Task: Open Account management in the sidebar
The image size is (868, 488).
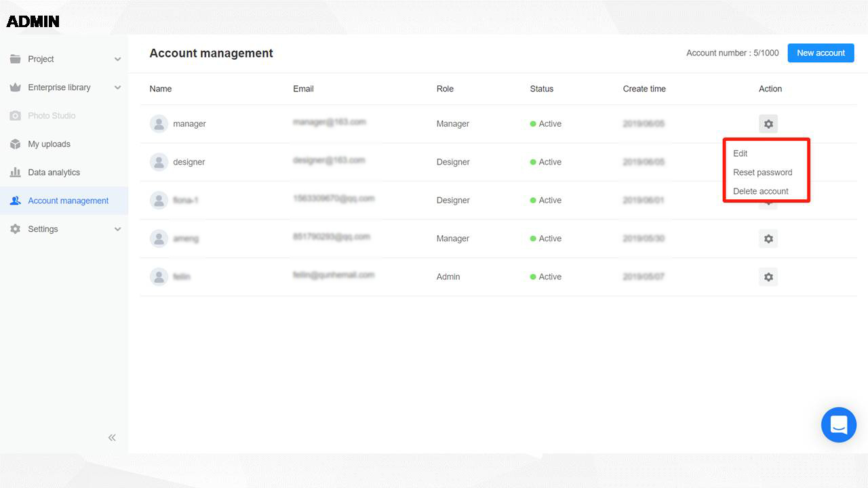Action: [x=68, y=201]
